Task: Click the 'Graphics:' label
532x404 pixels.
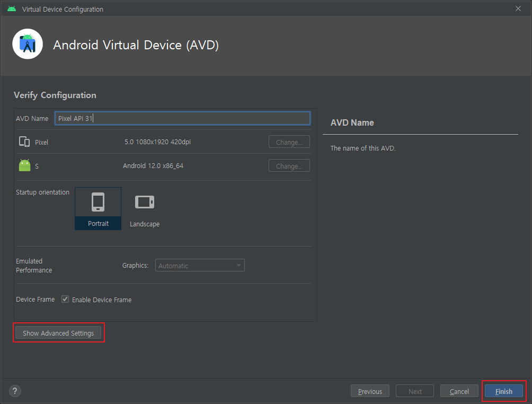Action: [x=135, y=266]
